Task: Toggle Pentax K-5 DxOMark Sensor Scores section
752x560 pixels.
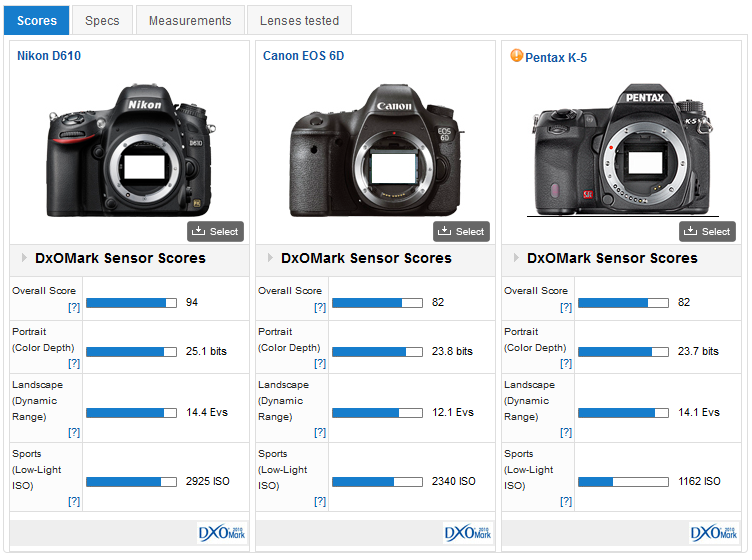Action: (x=516, y=258)
